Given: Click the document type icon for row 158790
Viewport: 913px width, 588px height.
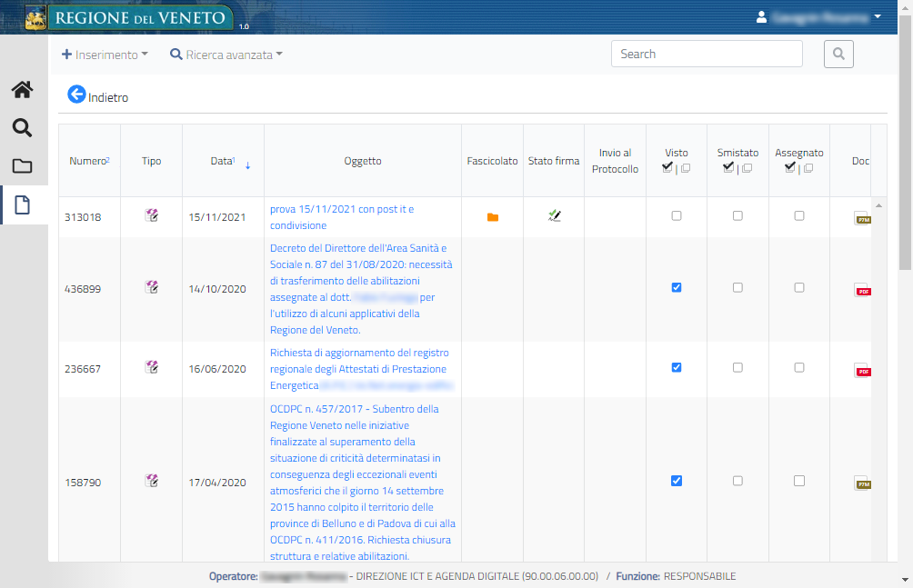Looking at the screenshot, I should click(151, 480).
